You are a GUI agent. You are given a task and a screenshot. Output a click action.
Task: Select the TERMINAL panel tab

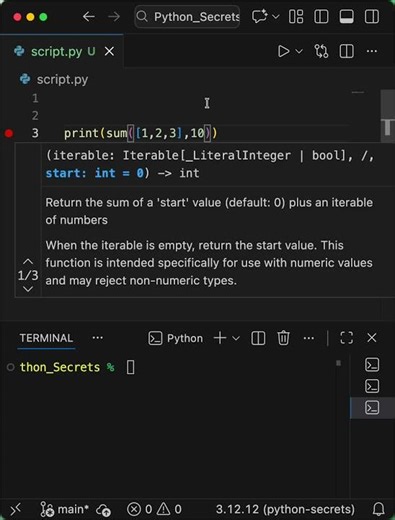click(x=46, y=338)
